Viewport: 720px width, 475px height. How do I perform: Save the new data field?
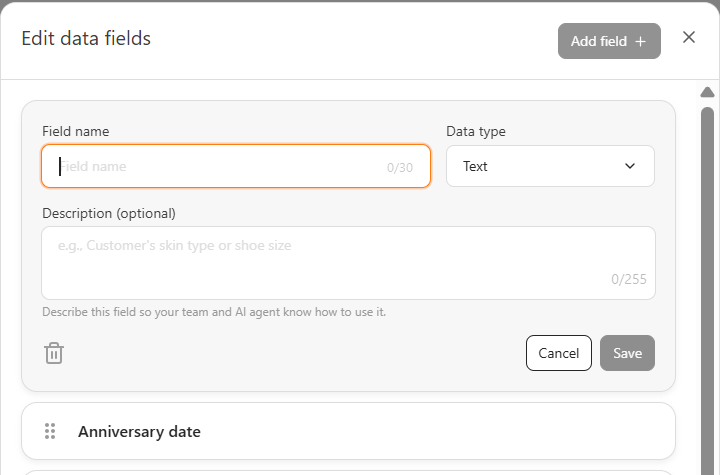point(627,353)
